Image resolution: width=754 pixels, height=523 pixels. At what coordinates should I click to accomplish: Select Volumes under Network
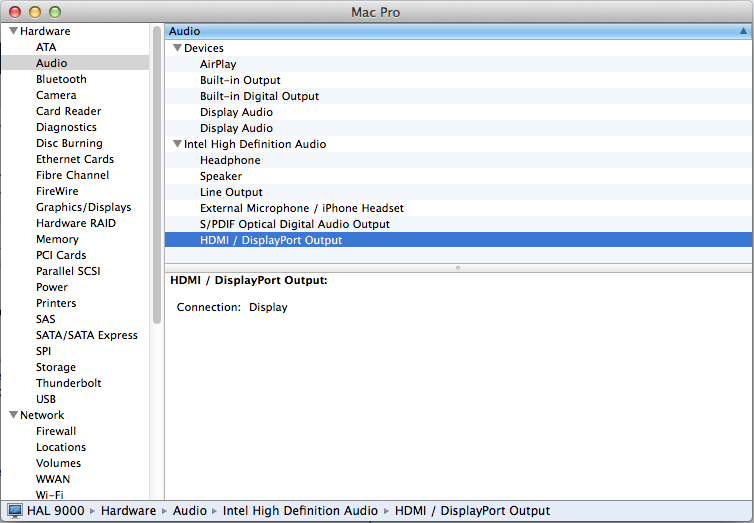(x=59, y=463)
